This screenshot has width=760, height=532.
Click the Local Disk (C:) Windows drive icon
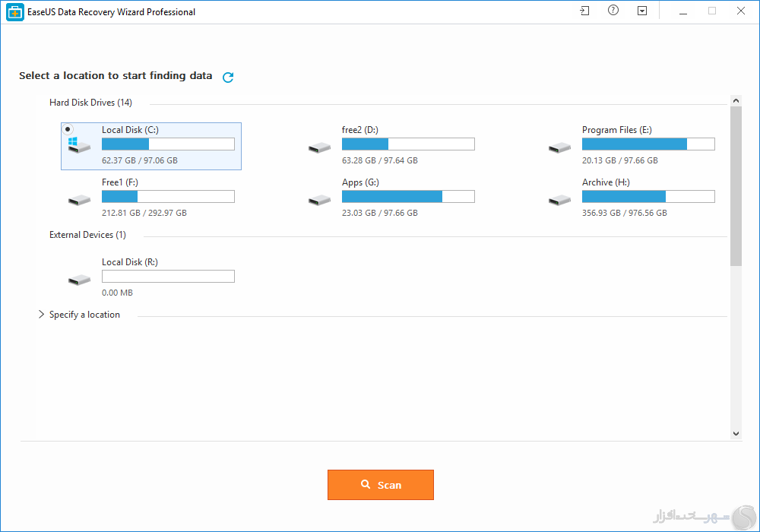79,145
